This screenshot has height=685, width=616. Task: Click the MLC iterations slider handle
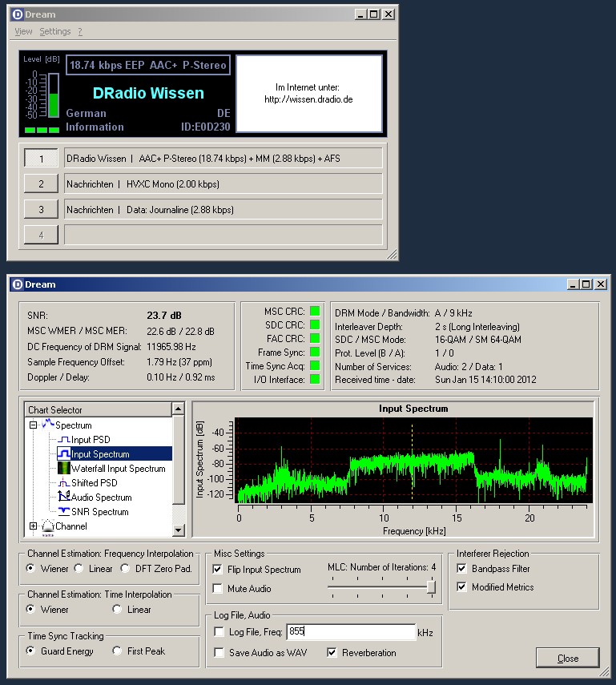point(431,587)
